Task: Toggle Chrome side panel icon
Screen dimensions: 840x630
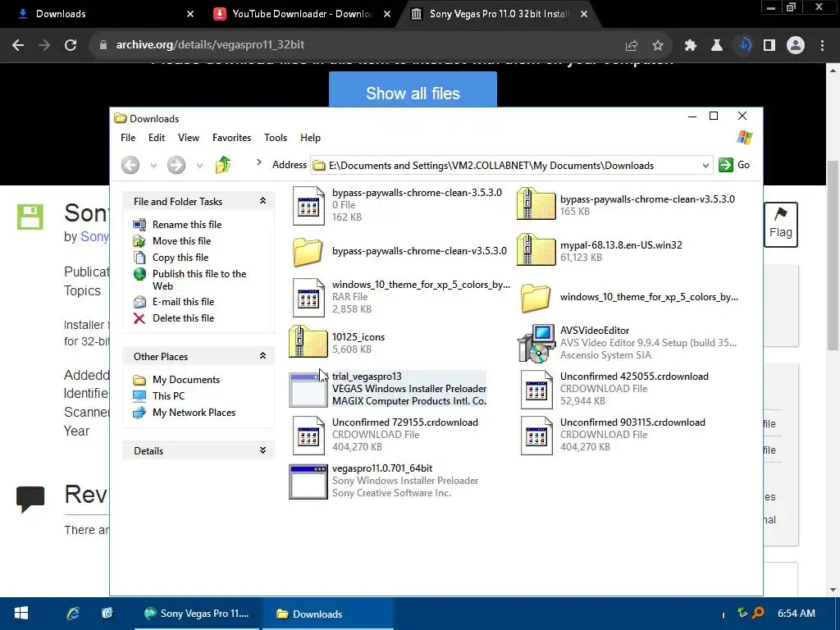Action: click(769, 46)
